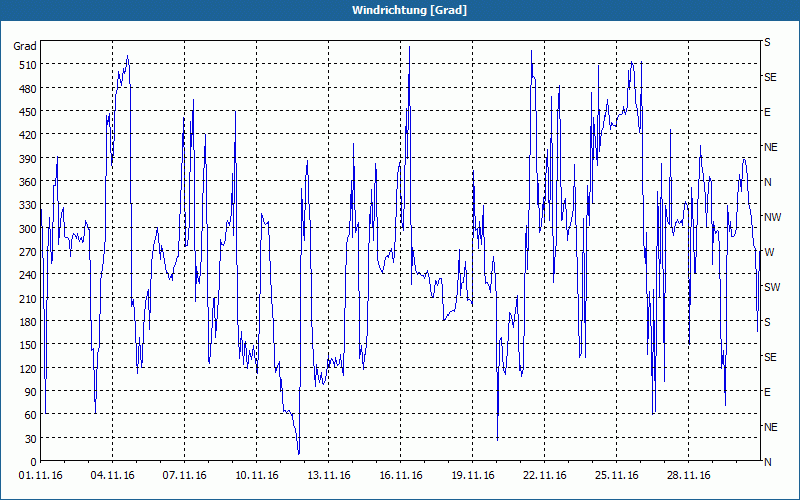800x500 pixels.
Task: Click the date label 16.11.16
Action: 401,476
